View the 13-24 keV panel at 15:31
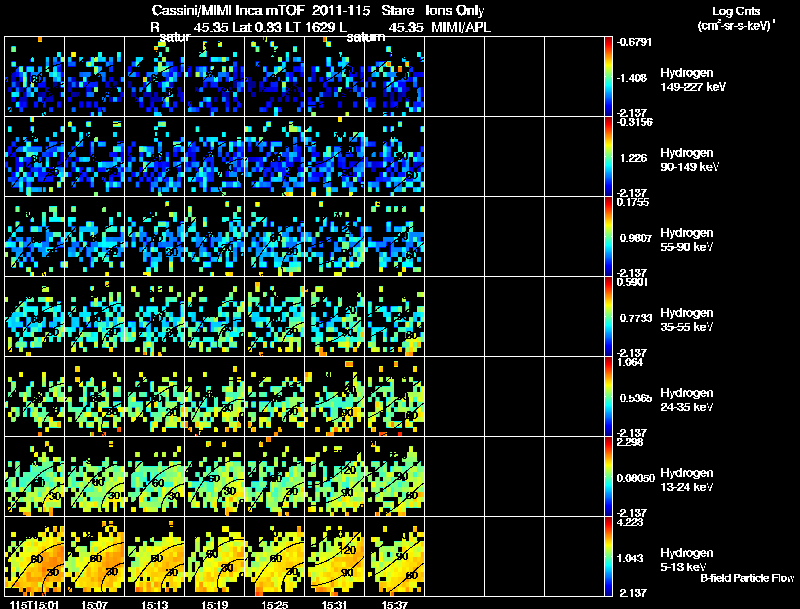 click(x=334, y=477)
